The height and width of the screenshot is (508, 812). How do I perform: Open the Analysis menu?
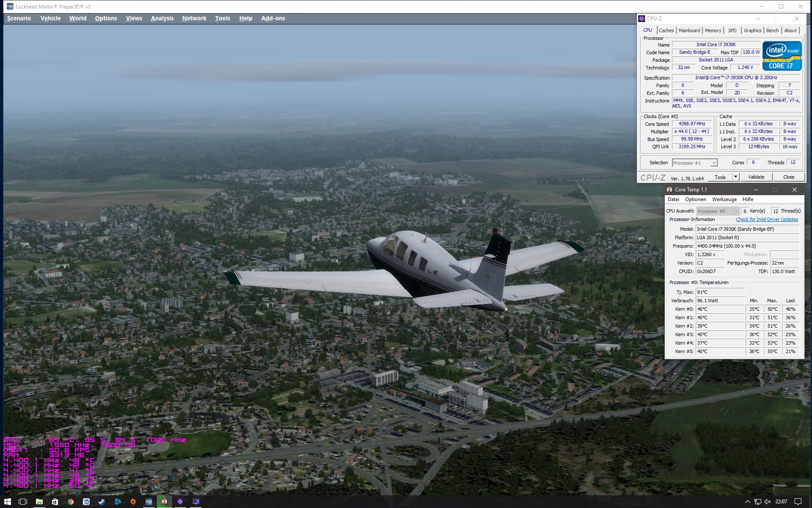(162, 18)
